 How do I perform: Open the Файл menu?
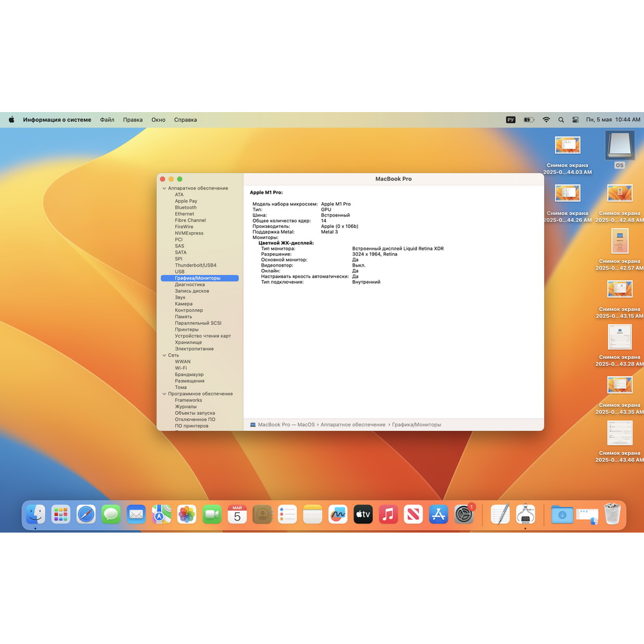tap(107, 120)
